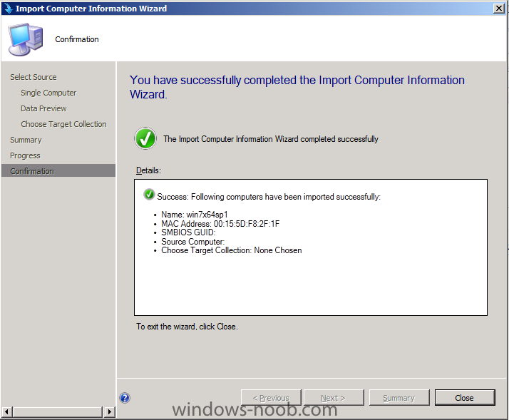Click the blue 'You have successfully completed' heading

297,87
